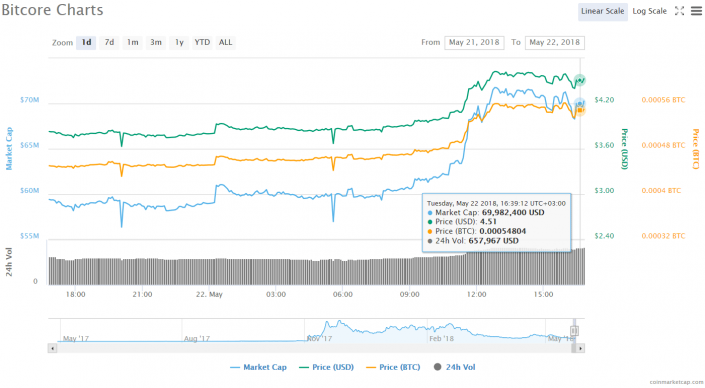Click green Price USD endpoint marker

[x=580, y=80]
